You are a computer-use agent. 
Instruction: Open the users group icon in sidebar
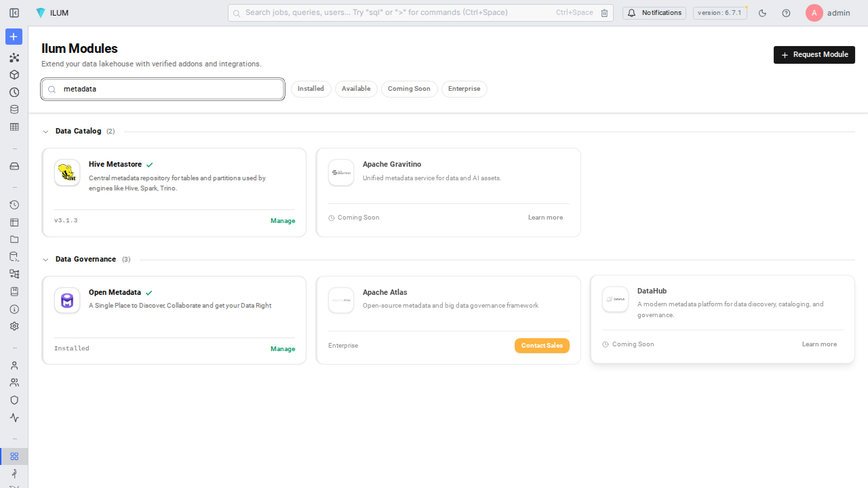[x=14, y=382]
